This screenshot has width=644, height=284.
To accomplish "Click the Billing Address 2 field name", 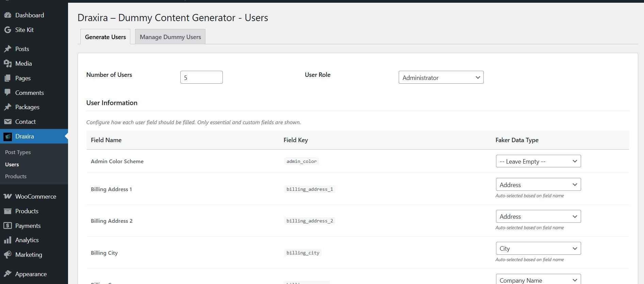I will pyautogui.click(x=112, y=221).
